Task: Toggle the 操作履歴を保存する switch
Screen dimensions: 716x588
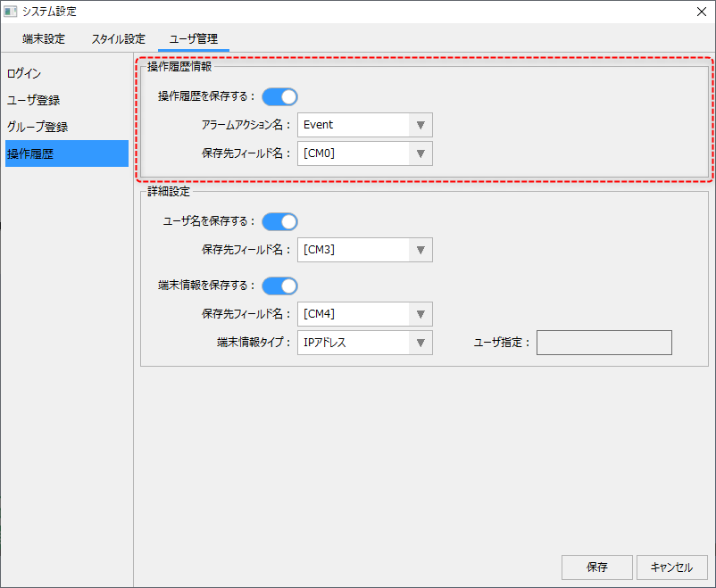Action: click(279, 96)
